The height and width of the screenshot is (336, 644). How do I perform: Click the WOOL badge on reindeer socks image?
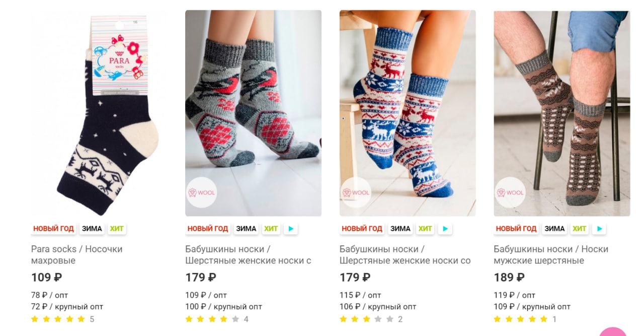356,192
